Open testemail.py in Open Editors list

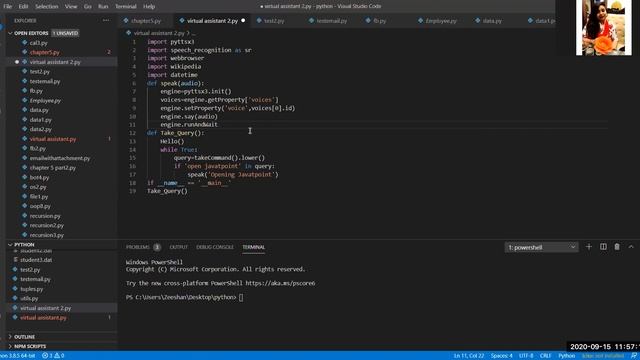pyautogui.click(x=45, y=81)
